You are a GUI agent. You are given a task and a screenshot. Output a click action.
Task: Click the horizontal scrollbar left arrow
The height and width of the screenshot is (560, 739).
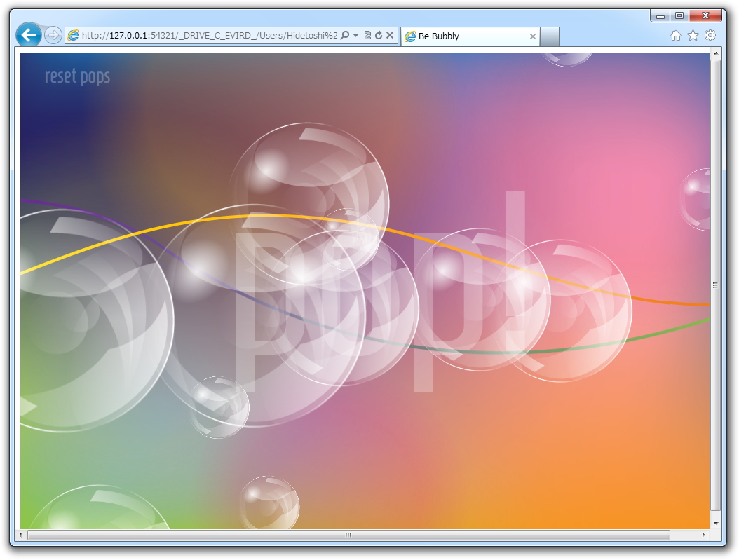pos(20,535)
